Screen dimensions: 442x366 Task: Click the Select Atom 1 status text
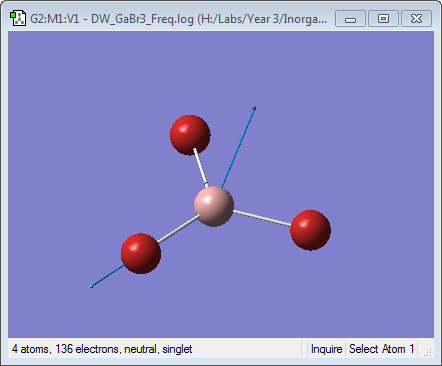pos(381,349)
